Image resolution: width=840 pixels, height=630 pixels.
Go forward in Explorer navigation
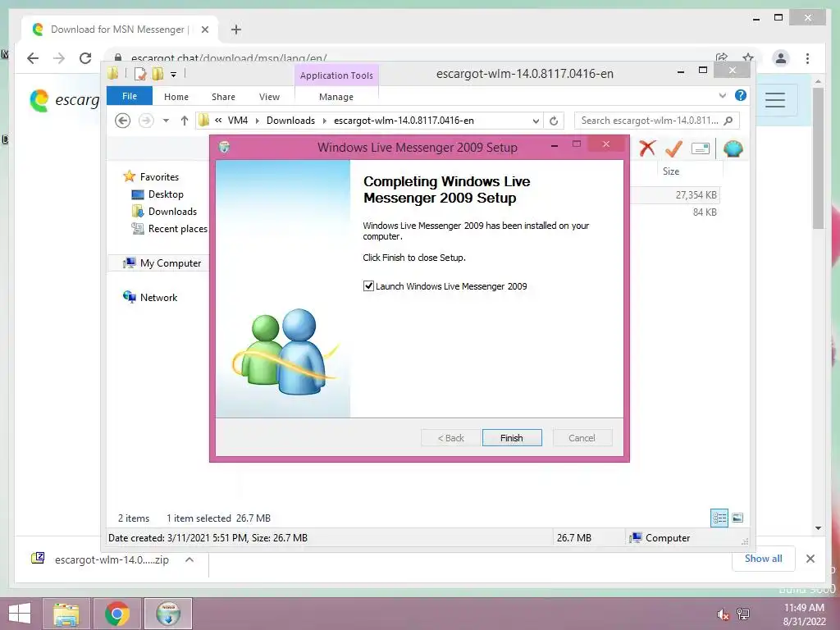pos(146,121)
